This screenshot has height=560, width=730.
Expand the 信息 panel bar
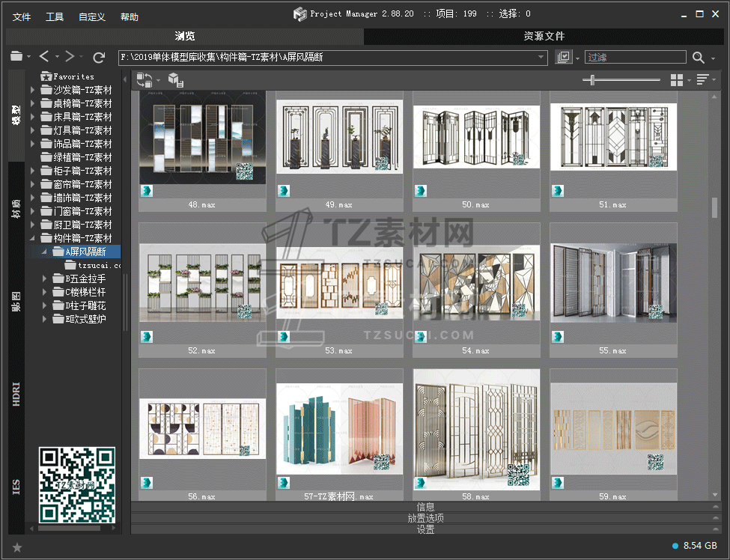pyautogui.click(x=425, y=507)
